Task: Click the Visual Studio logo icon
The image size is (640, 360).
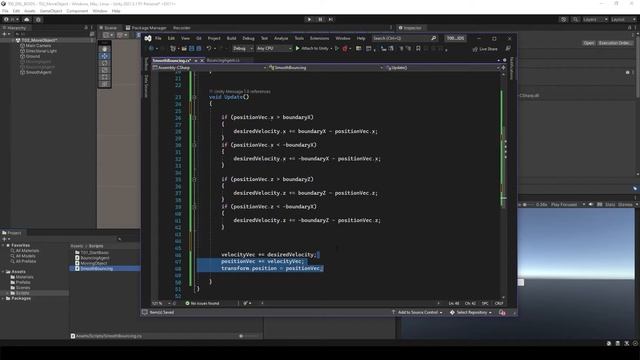Action: tap(148, 38)
